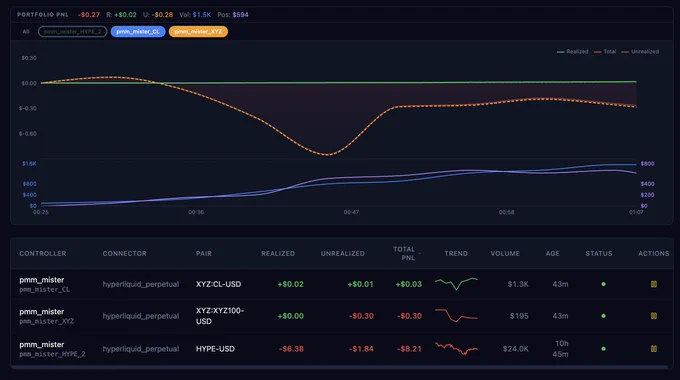Click green status dot in XYZ:XYZ100-USD row

point(603,316)
